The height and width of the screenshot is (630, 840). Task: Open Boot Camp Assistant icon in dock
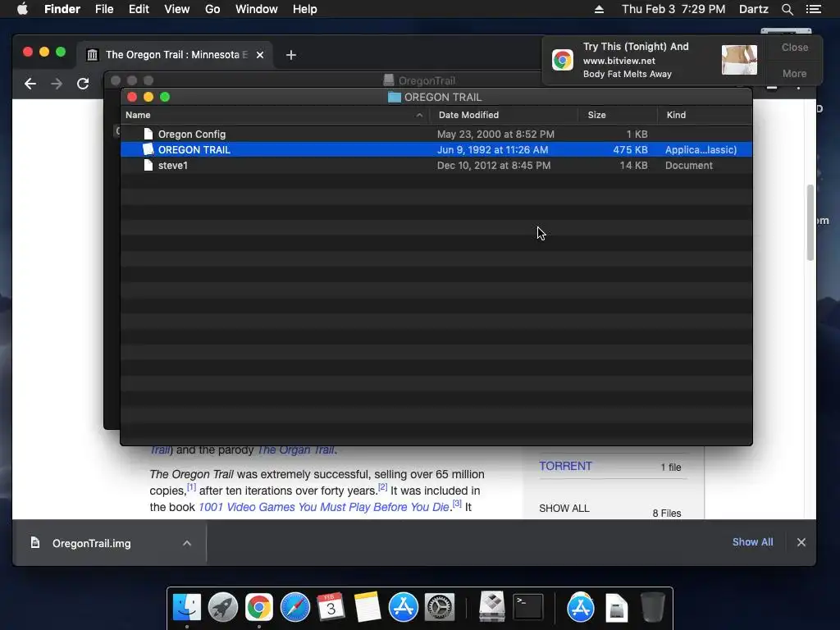pyautogui.click(x=491, y=607)
